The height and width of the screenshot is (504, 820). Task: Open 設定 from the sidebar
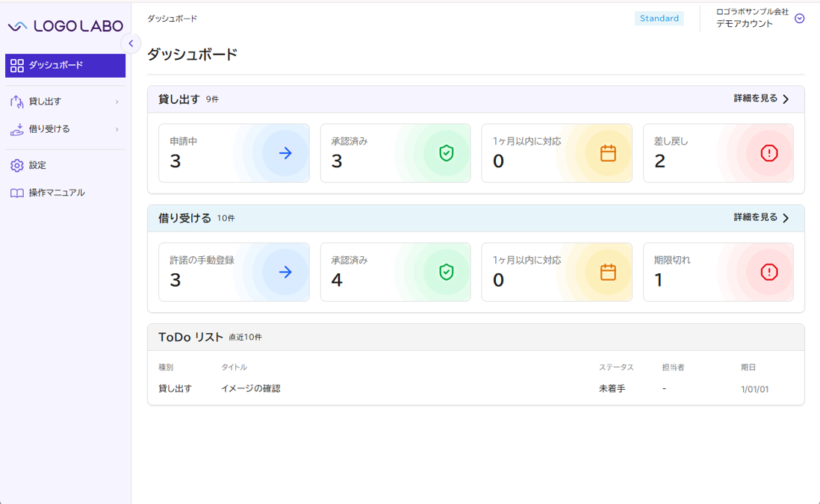click(66, 165)
